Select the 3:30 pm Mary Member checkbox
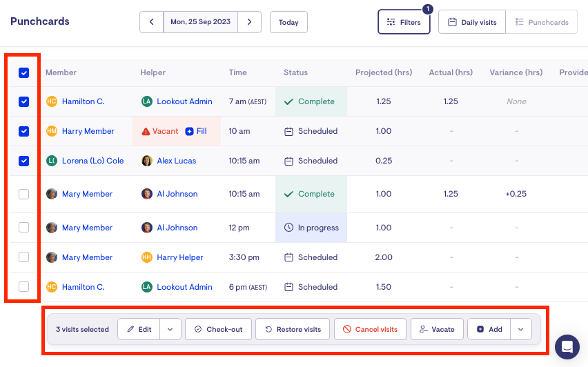Screen dimensions: 588x367 pyautogui.click(x=24, y=257)
